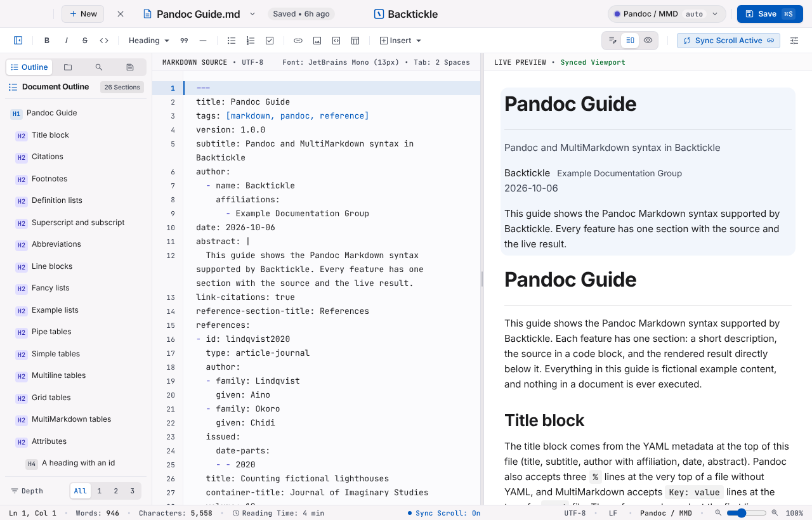Image resolution: width=812 pixels, height=520 pixels.
Task: Insert a task list checkbox
Action: click(x=270, y=41)
